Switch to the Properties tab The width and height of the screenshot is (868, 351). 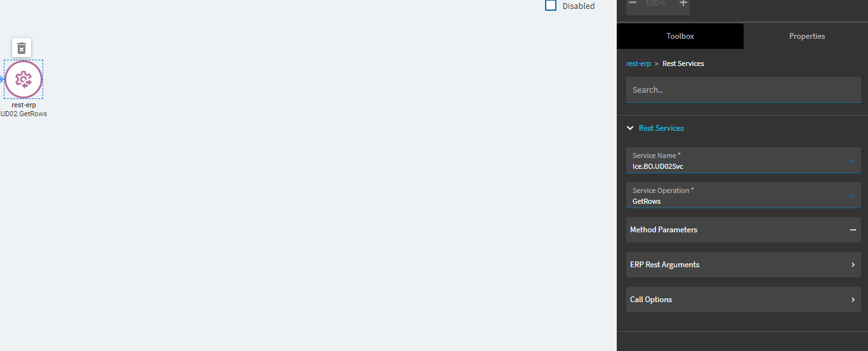point(807,36)
